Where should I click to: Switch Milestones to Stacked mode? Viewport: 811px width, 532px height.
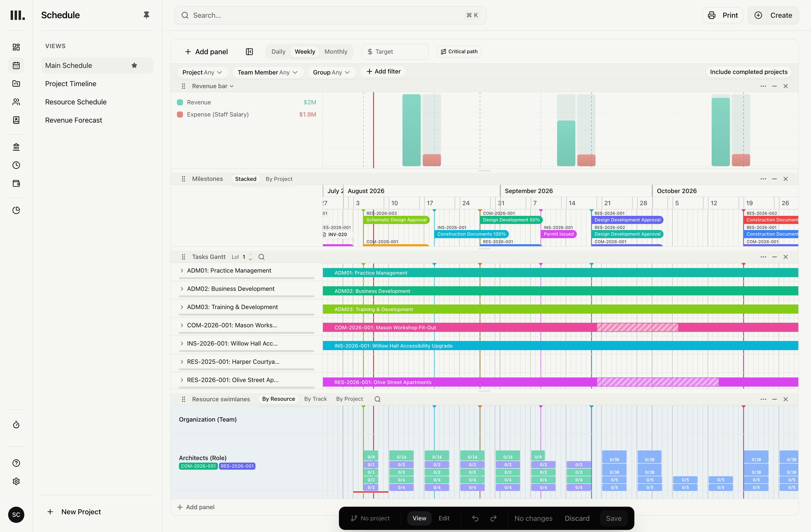(x=245, y=179)
